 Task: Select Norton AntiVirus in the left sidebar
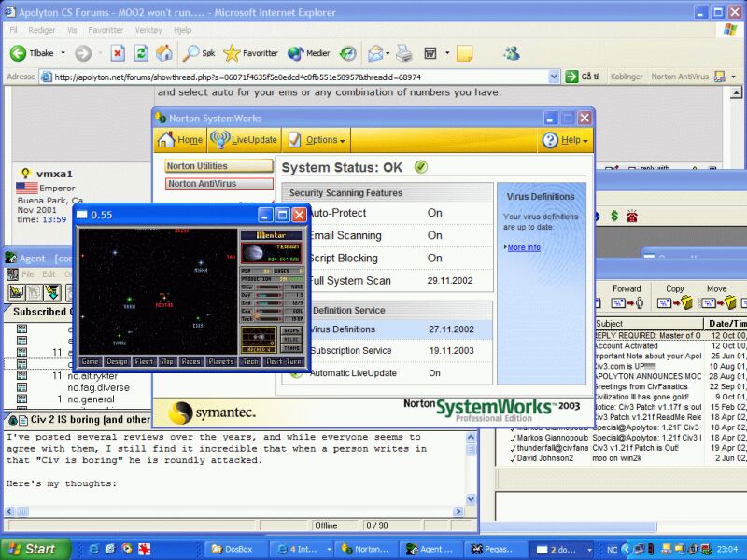coord(201,184)
